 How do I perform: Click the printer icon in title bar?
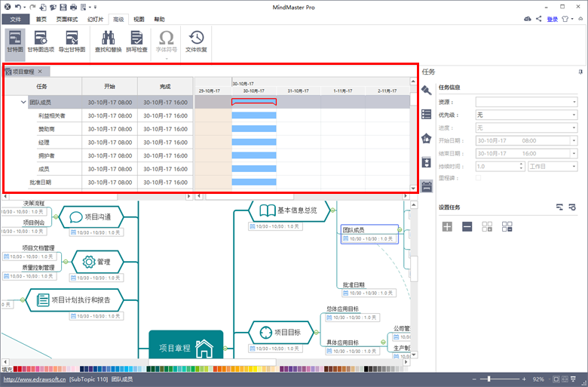pos(74,7)
